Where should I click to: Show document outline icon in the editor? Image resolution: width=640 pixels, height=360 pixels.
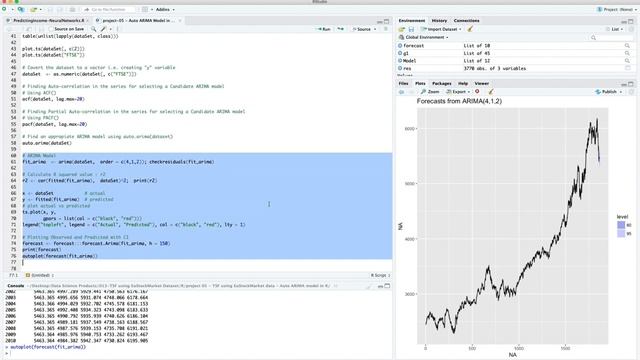point(386,29)
